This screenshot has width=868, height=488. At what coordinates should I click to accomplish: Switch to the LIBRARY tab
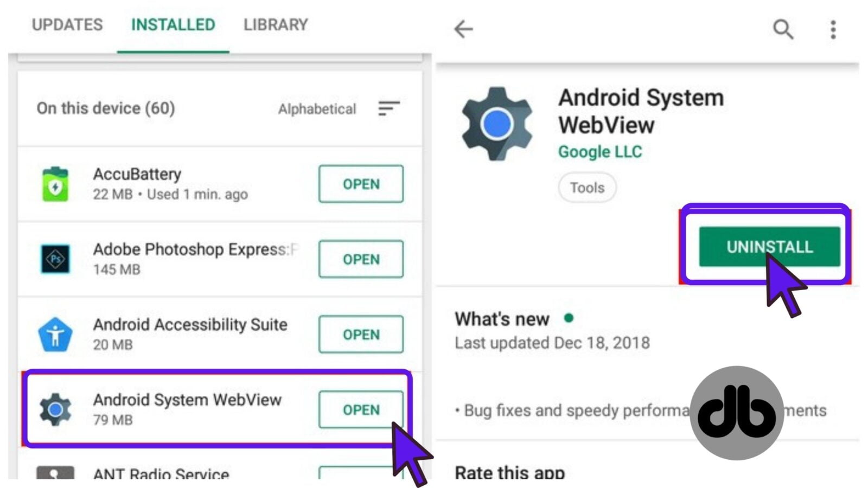pos(276,25)
